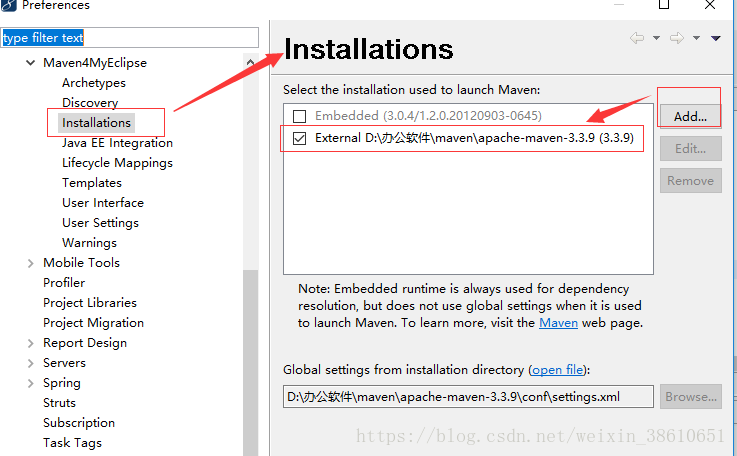This screenshot has height=456, width=737.
Task: Toggle the Embedded Maven installation checkbox
Action: pyautogui.click(x=299, y=116)
